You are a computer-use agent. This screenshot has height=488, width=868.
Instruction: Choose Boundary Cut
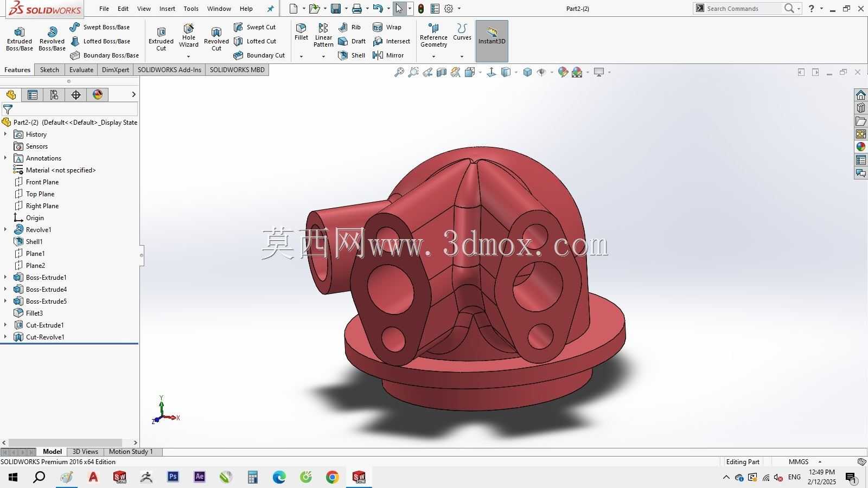(259, 55)
